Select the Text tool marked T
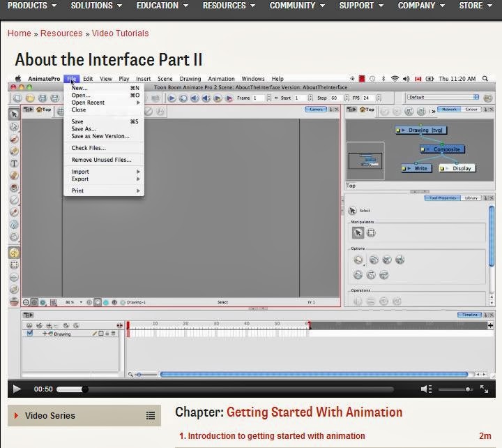This screenshot has height=448, width=502. click(14, 163)
